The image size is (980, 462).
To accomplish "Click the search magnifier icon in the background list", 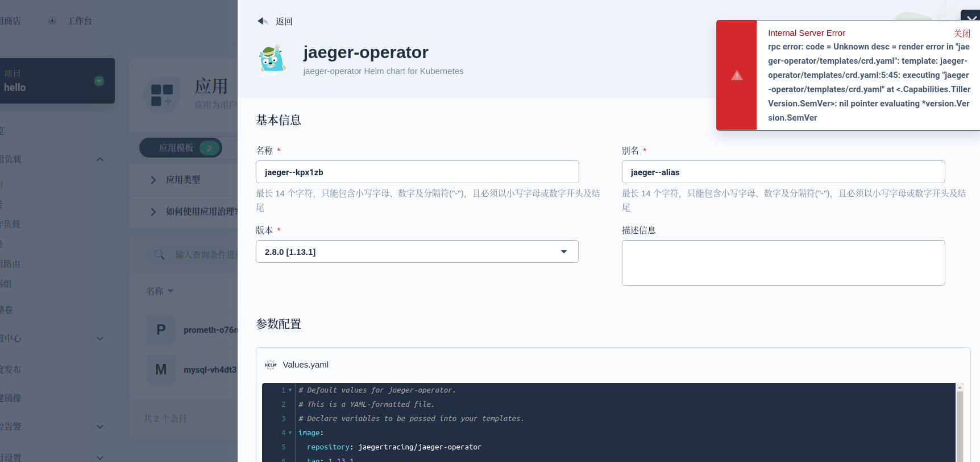I will pyautogui.click(x=159, y=254).
